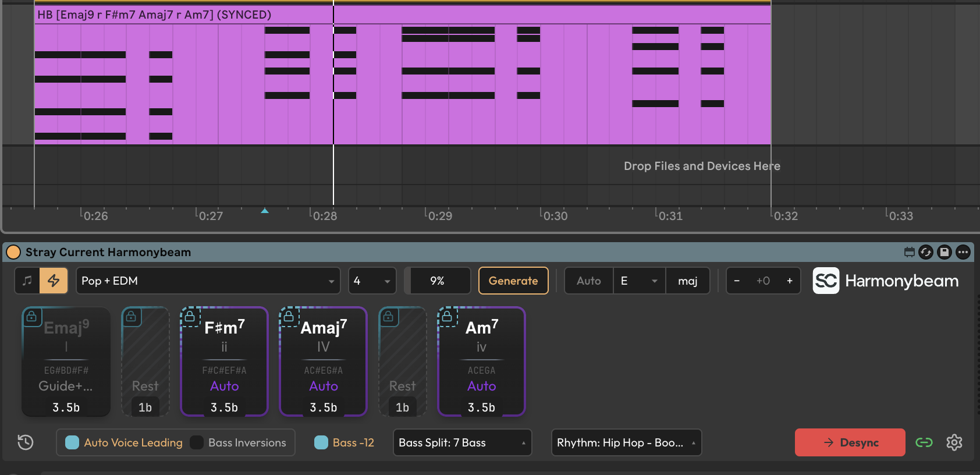Click the orange device activator circle for Harmonybeam

coord(13,252)
